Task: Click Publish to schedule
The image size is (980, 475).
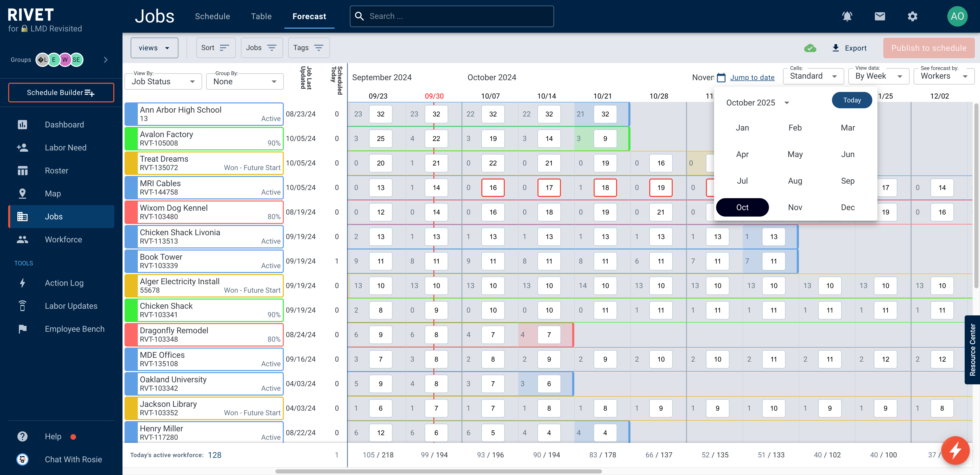Action: [x=929, y=48]
